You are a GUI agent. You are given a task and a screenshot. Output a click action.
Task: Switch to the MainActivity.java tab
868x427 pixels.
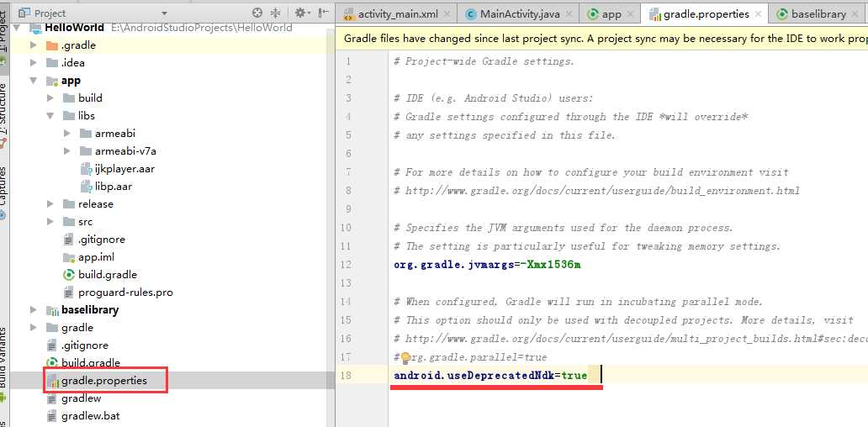click(520, 13)
